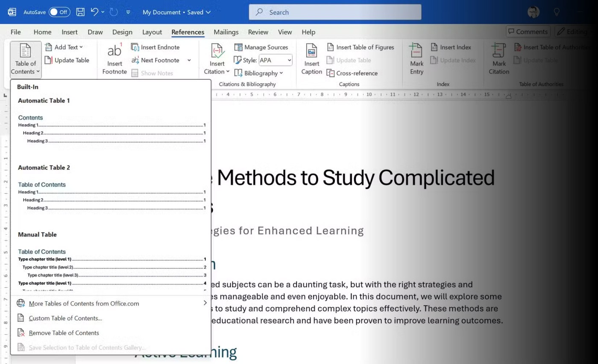Viewport: 598px width, 364px height.
Task: Click the Search input box
Action: (335, 12)
